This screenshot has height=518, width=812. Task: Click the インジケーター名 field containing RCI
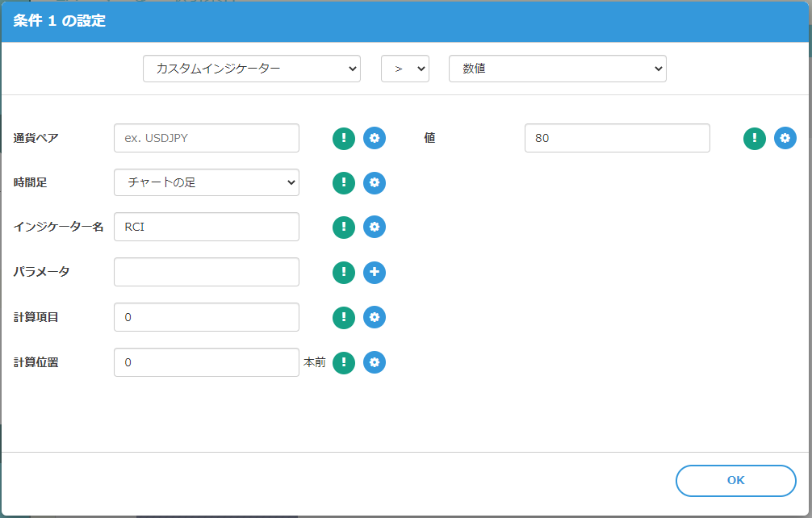click(x=207, y=227)
